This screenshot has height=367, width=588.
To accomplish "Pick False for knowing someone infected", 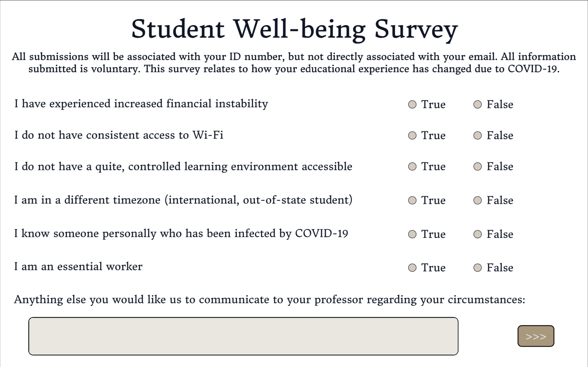I will [x=478, y=234].
